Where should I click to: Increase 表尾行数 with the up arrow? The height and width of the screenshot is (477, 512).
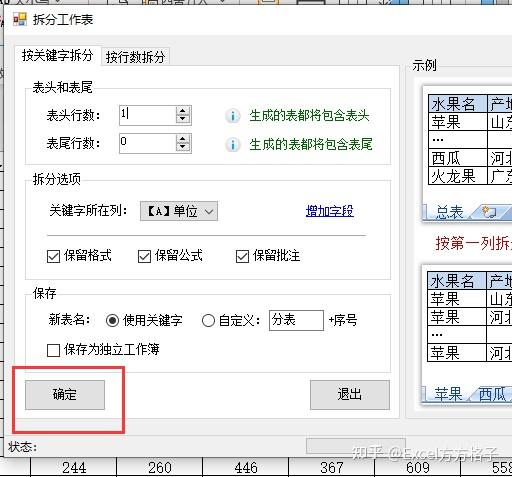[183, 139]
